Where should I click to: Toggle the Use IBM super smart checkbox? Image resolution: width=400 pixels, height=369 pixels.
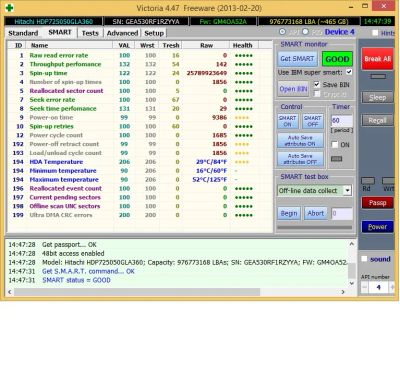(x=349, y=72)
